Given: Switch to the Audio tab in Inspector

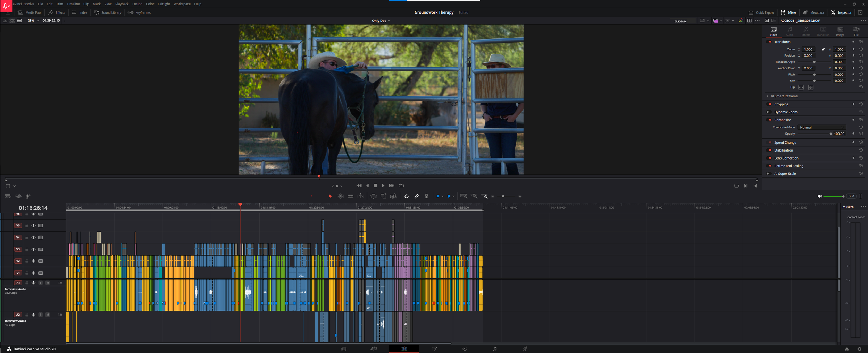Looking at the screenshot, I should 790,32.
